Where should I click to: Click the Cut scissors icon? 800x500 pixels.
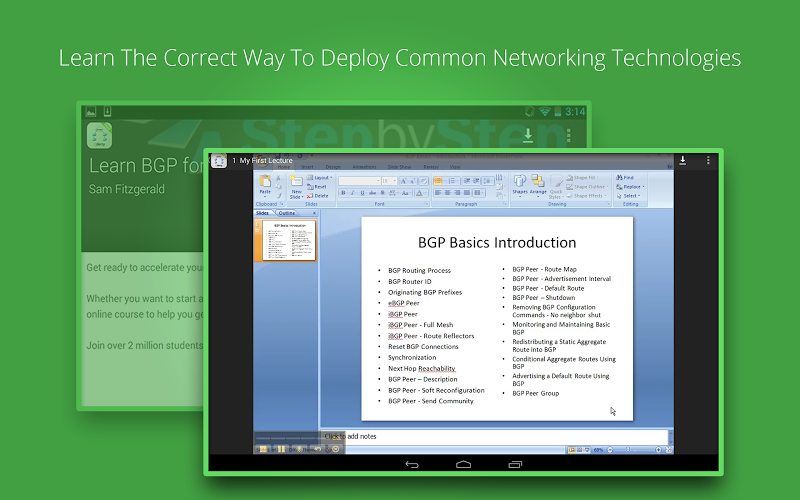click(x=279, y=178)
